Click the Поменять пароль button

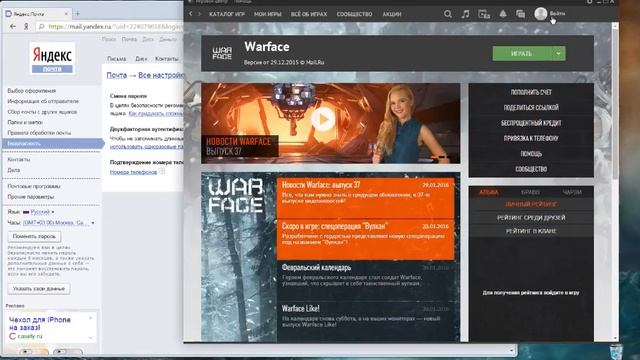pyautogui.click(x=34, y=236)
